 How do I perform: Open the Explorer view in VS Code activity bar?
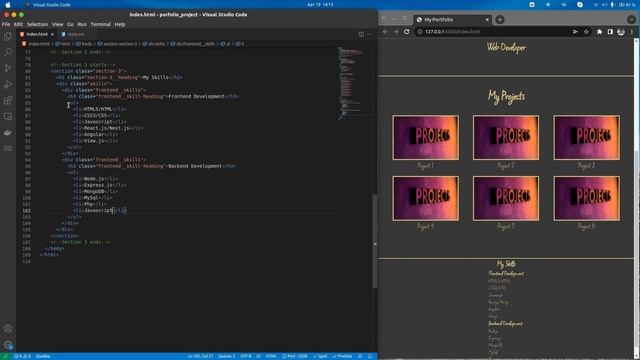coord(8,36)
